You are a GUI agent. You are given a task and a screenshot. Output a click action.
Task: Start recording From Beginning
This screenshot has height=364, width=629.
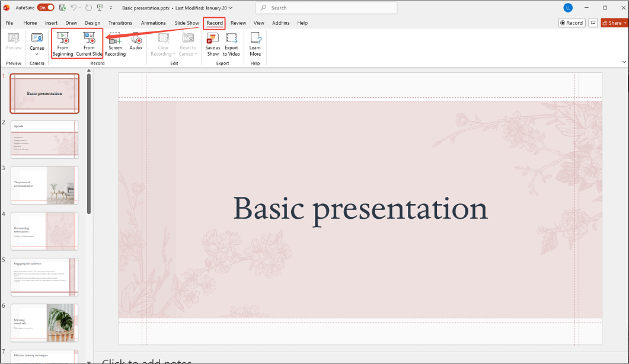coord(63,43)
